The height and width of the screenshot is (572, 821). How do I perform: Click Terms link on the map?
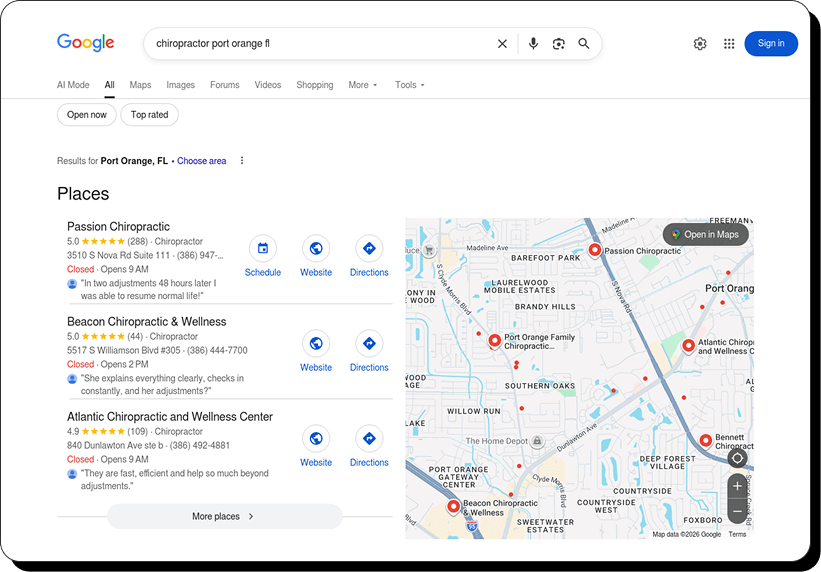737,534
